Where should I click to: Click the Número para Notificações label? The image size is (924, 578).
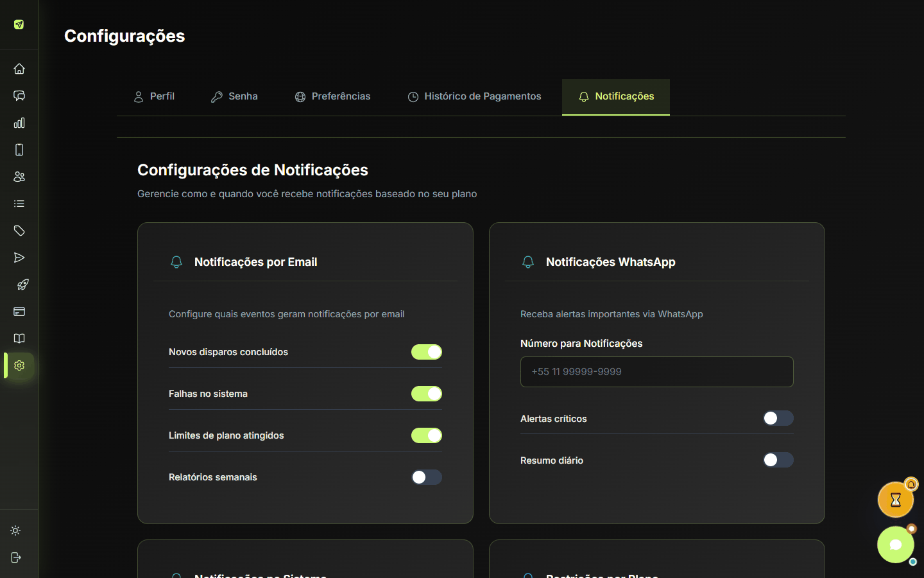pyautogui.click(x=581, y=344)
